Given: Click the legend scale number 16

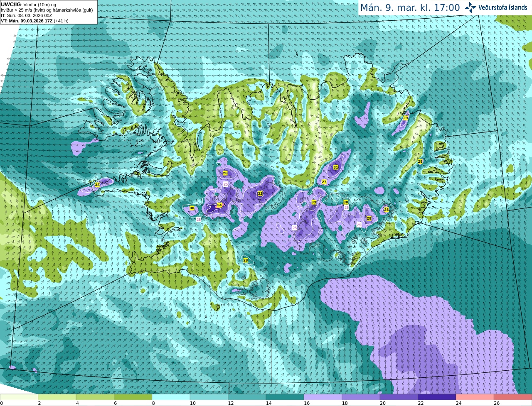Looking at the screenshot, I should coord(307,403).
